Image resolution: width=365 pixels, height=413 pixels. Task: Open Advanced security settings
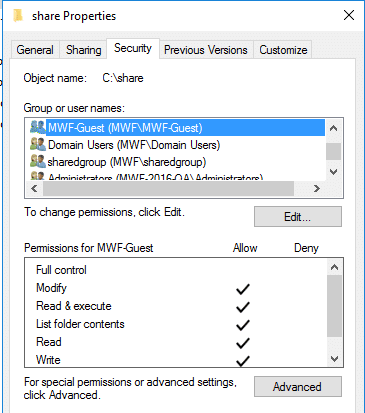pos(298,387)
